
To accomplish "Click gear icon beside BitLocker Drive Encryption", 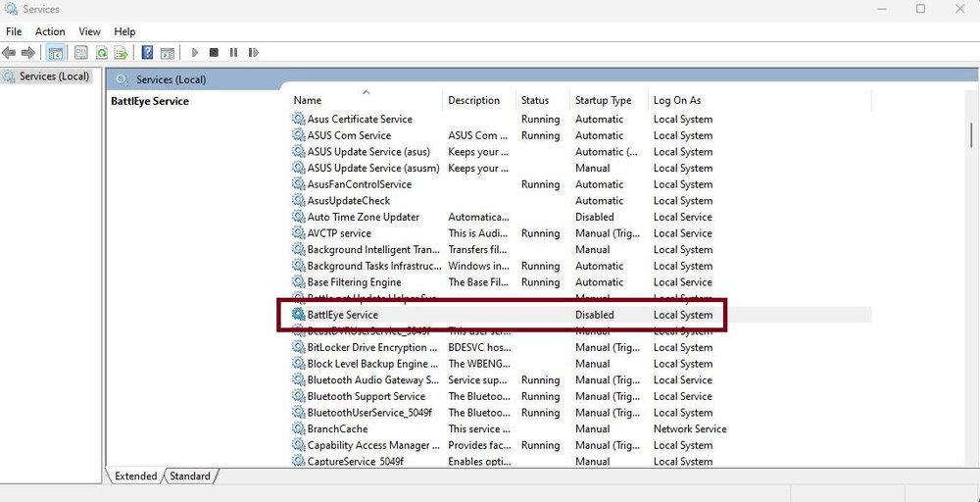I will pos(299,347).
